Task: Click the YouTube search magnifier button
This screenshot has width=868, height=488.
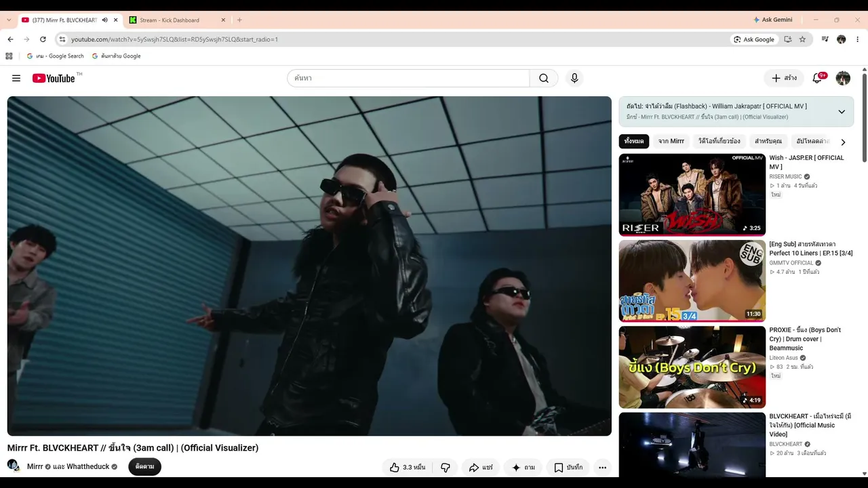Action: pyautogui.click(x=544, y=78)
